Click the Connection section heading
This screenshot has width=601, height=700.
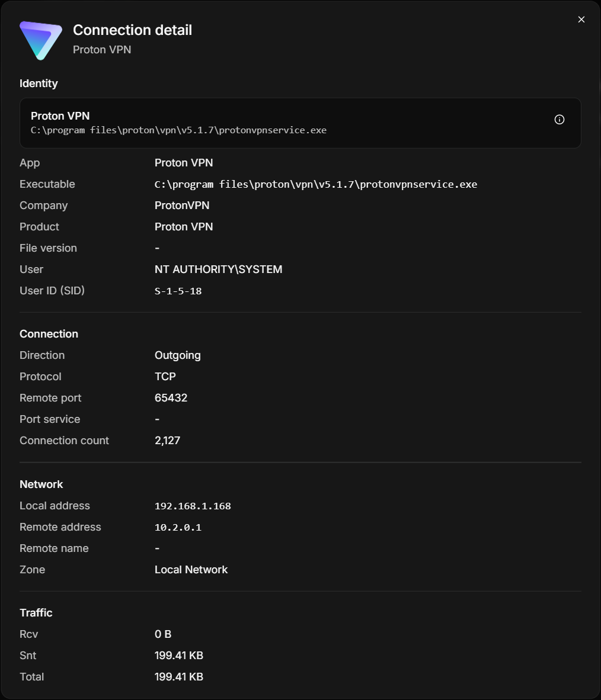pyautogui.click(x=49, y=334)
